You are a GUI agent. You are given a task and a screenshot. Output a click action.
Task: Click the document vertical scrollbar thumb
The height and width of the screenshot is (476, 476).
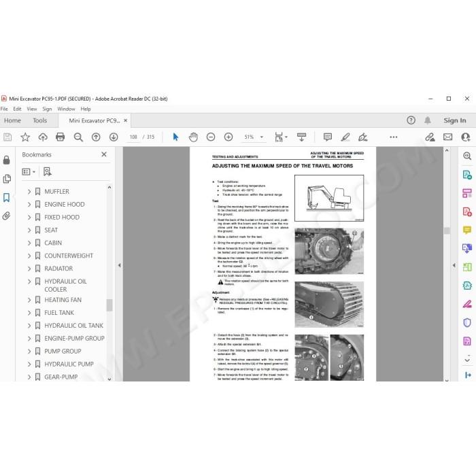point(447,231)
